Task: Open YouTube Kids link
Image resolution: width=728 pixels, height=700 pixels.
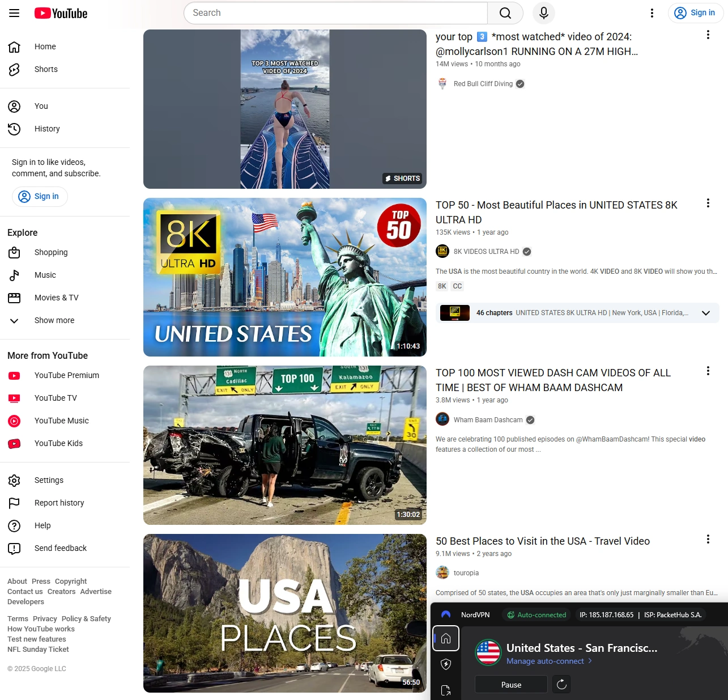Action: click(x=65, y=443)
